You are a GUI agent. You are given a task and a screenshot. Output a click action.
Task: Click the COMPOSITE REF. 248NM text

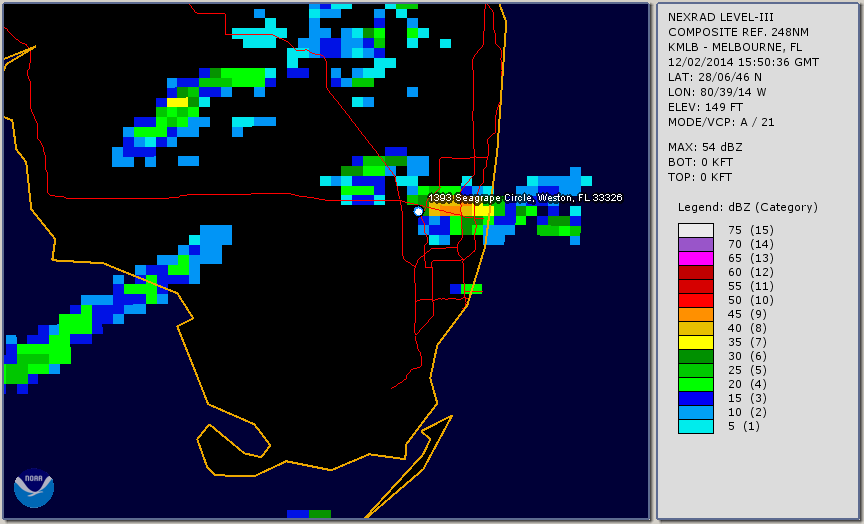pyautogui.click(x=738, y=32)
